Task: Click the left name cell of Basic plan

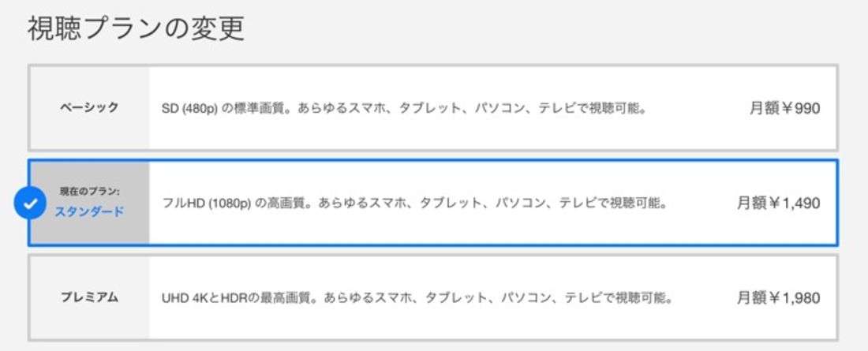Action: click(x=90, y=107)
